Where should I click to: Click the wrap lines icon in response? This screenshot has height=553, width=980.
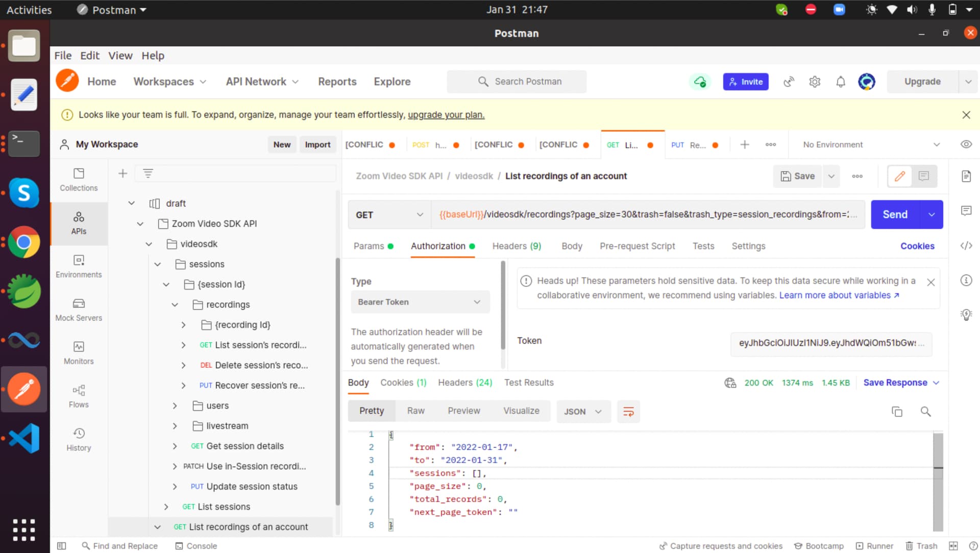(x=628, y=412)
